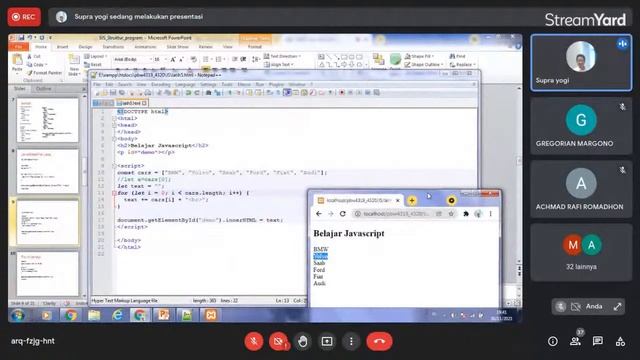Leave the call with the red hang-up button
640x360 pixels.
pos(380,341)
